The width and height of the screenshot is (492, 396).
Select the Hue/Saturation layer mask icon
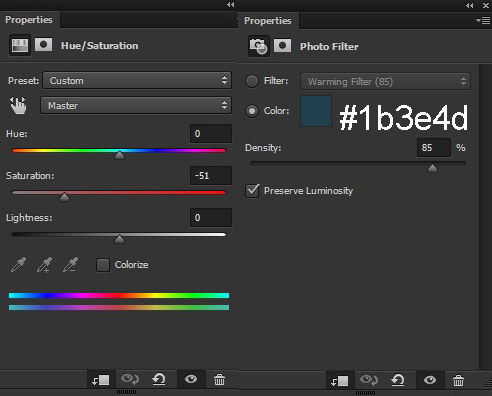[x=44, y=45]
